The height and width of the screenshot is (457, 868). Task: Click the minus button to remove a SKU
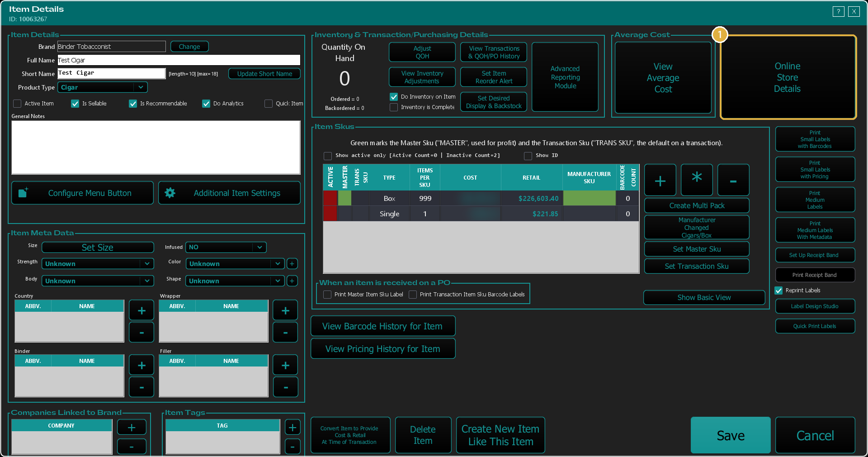pos(733,180)
